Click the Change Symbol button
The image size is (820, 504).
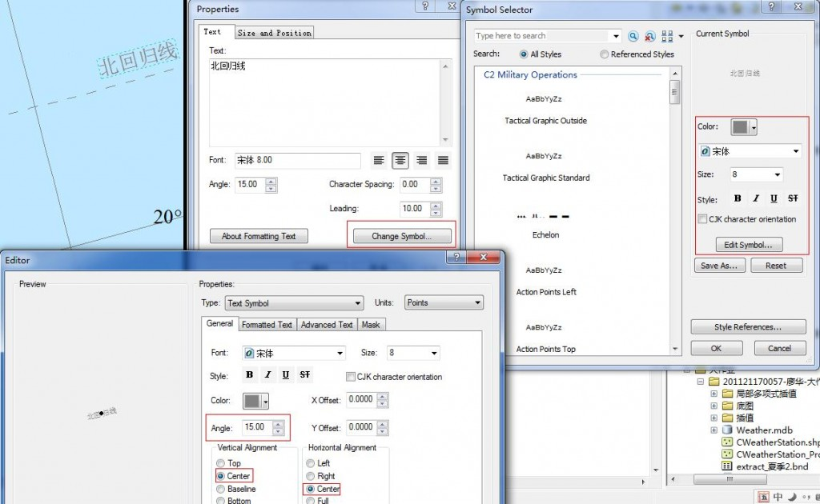pyautogui.click(x=400, y=236)
